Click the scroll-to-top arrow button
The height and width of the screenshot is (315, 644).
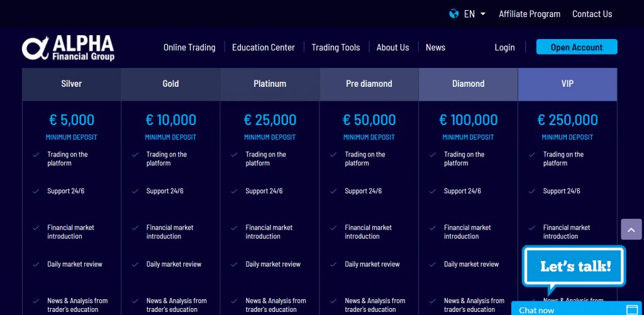[631, 229]
